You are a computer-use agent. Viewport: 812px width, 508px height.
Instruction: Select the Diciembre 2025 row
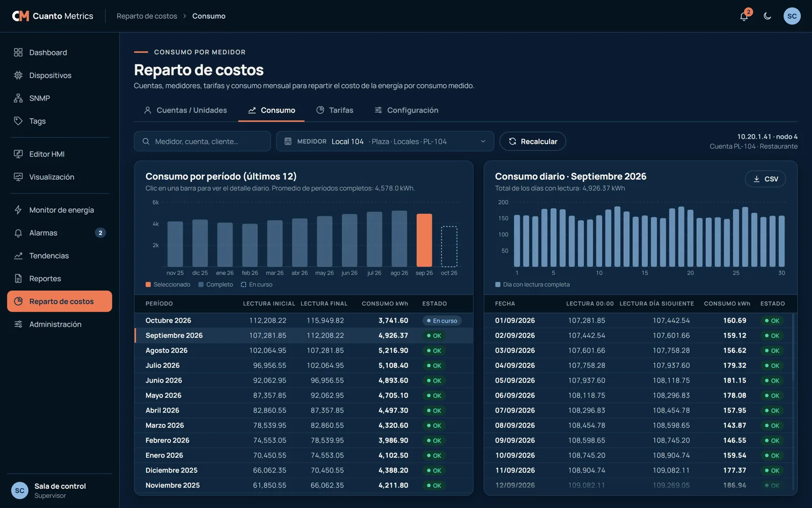(x=304, y=470)
